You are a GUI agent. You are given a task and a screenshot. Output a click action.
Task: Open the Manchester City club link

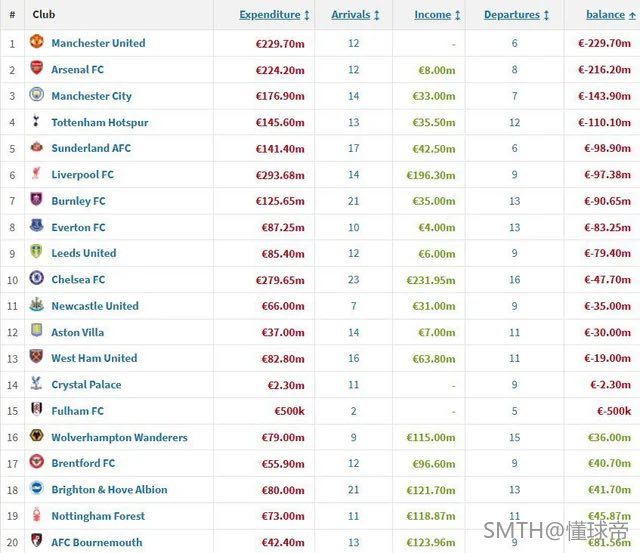[91, 96]
